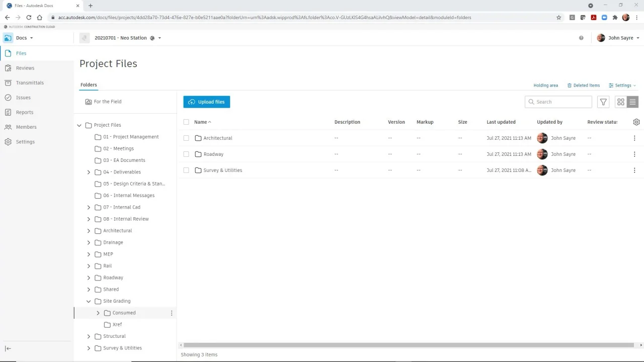Open more options for Architectural row
644x362 pixels.
pos(634,138)
